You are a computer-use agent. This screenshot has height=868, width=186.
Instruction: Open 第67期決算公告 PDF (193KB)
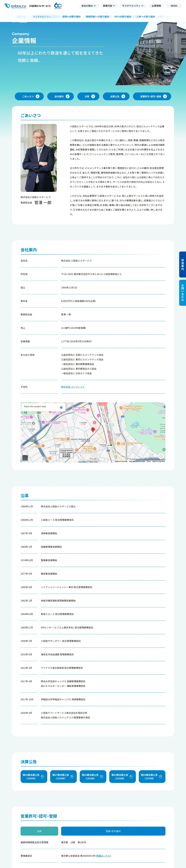(x=63, y=776)
